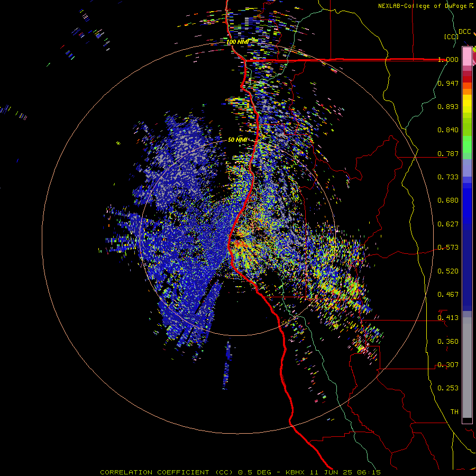
Task: Click the 0.413 scale value
Action: [448, 318]
